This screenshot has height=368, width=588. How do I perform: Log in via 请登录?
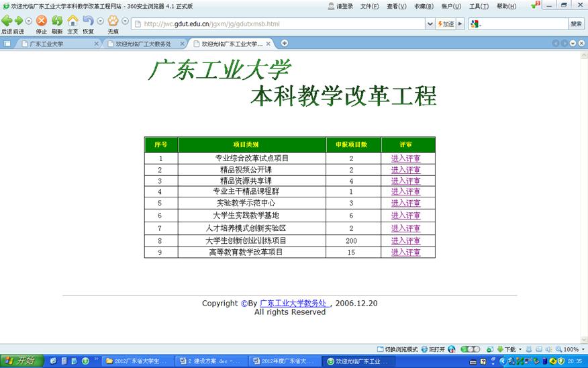tap(340, 6)
